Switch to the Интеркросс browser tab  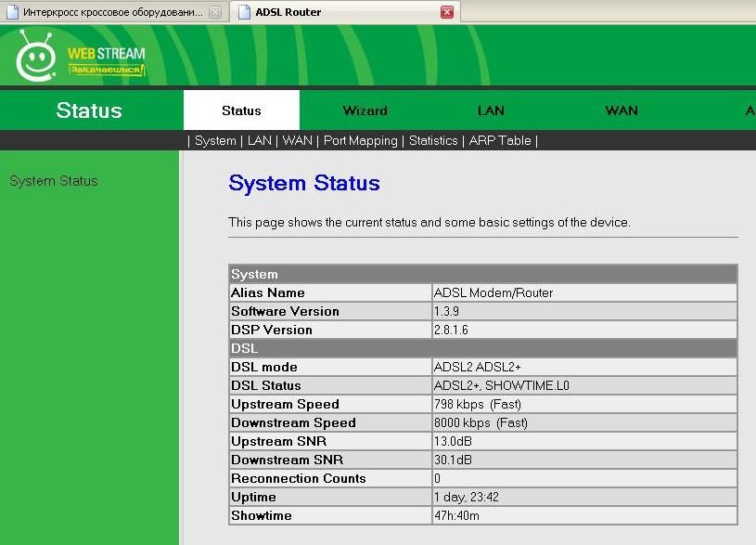(111, 13)
